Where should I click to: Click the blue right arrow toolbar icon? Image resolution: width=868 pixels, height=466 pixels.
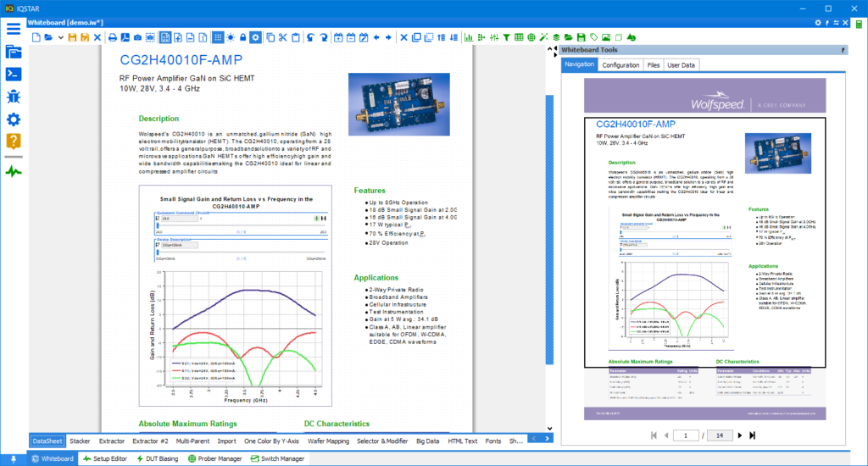388,37
